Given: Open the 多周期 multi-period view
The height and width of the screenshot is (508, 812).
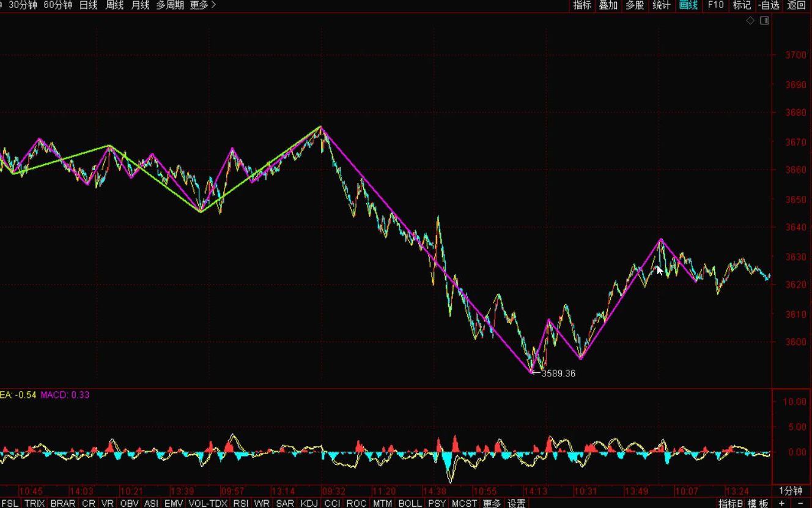Looking at the screenshot, I should coord(170,5).
